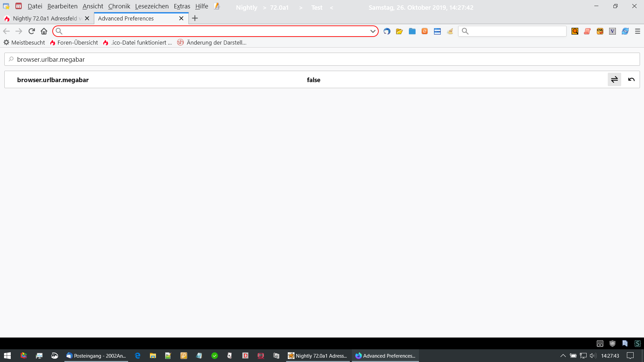The width and height of the screenshot is (644, 362).
Task: Open a new tab with plus button
Action: coord(195,18)
